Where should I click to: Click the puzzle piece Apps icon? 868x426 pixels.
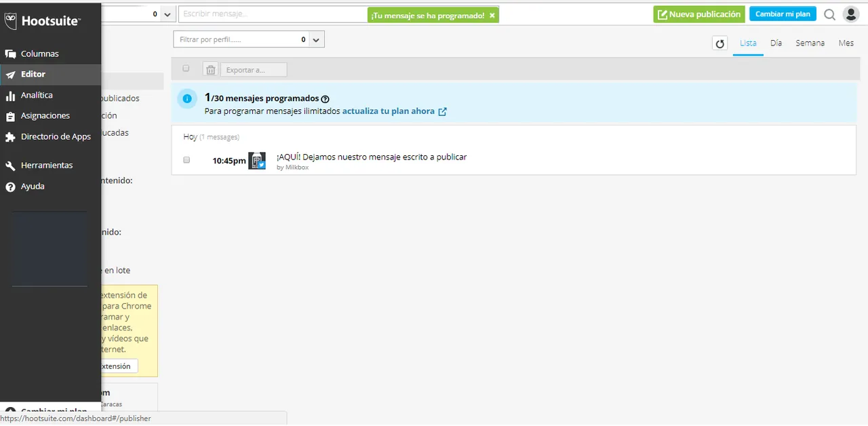pos(10,137)
